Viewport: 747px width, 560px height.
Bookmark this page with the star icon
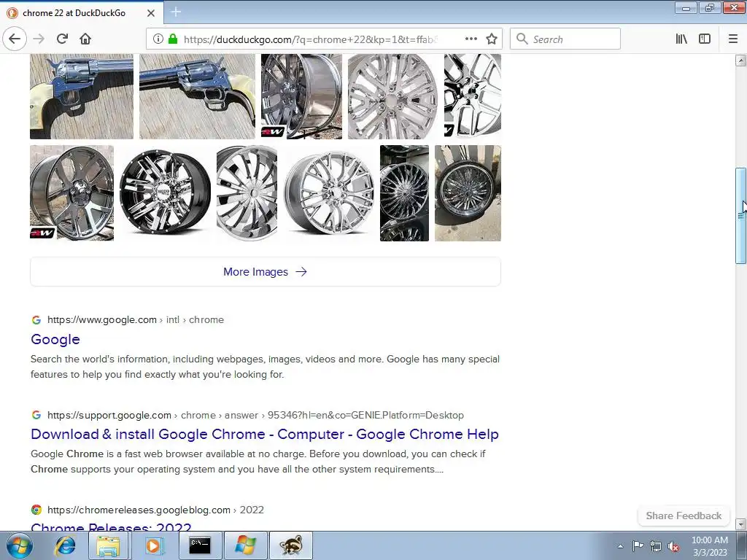(x=492, y=39)
